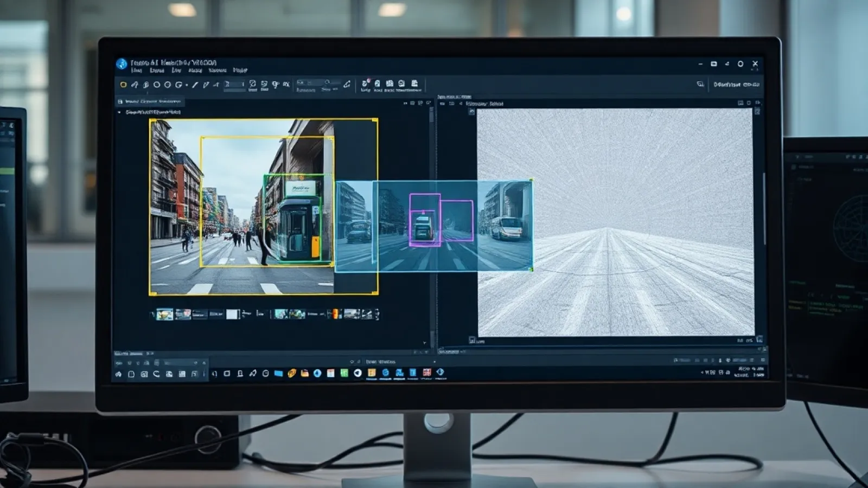Click the rightmost icon in the right panel header
The image size is (868, 488).
[x=758, y=102]
